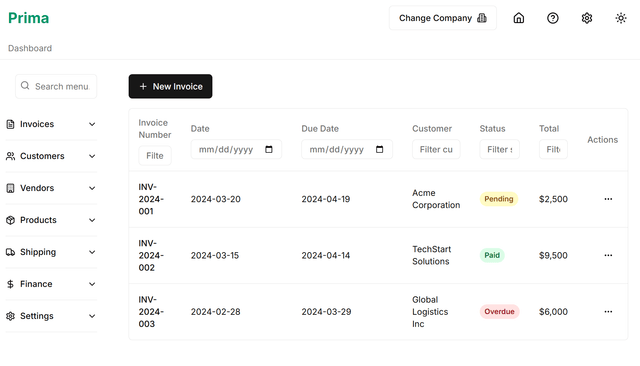Open calendar picker in Date filter

(269, 149)
